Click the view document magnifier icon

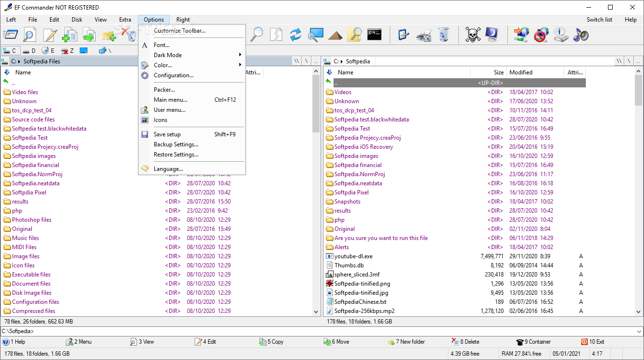pyautogui.click(x=30, y=35)
